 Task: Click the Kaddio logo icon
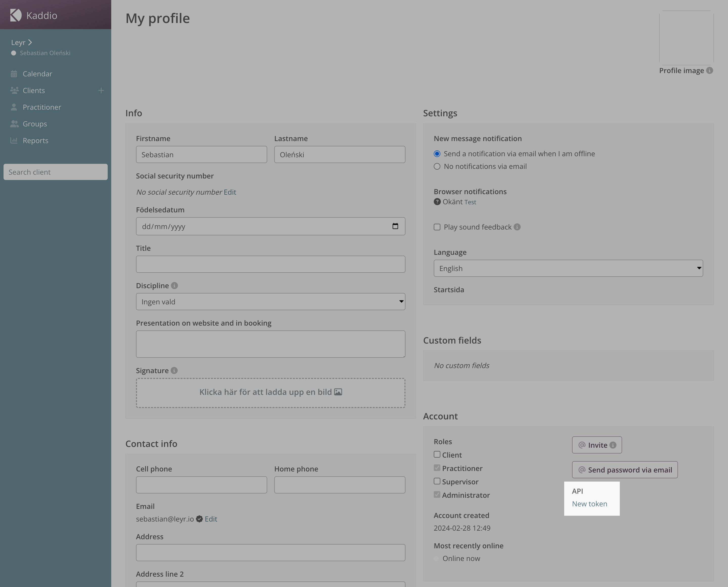[16, 15]
